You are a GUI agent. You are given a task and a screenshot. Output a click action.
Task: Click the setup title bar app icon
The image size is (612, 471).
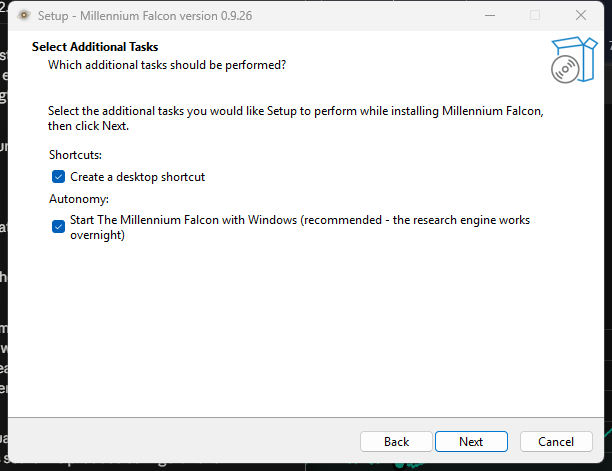[24, 16]
